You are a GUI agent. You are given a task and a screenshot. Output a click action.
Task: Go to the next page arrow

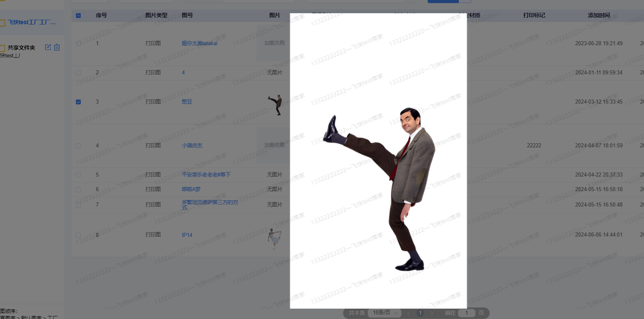432,313
